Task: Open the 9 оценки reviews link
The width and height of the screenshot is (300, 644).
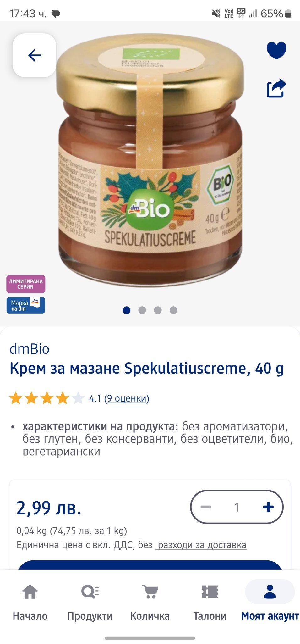Action: (127, 398)
